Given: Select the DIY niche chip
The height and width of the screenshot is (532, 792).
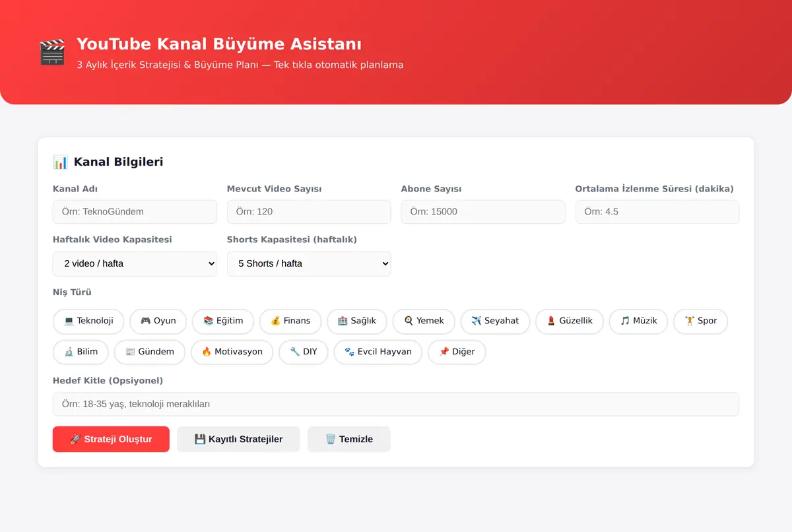Looking at the screenshot, I should coord(304,352).
